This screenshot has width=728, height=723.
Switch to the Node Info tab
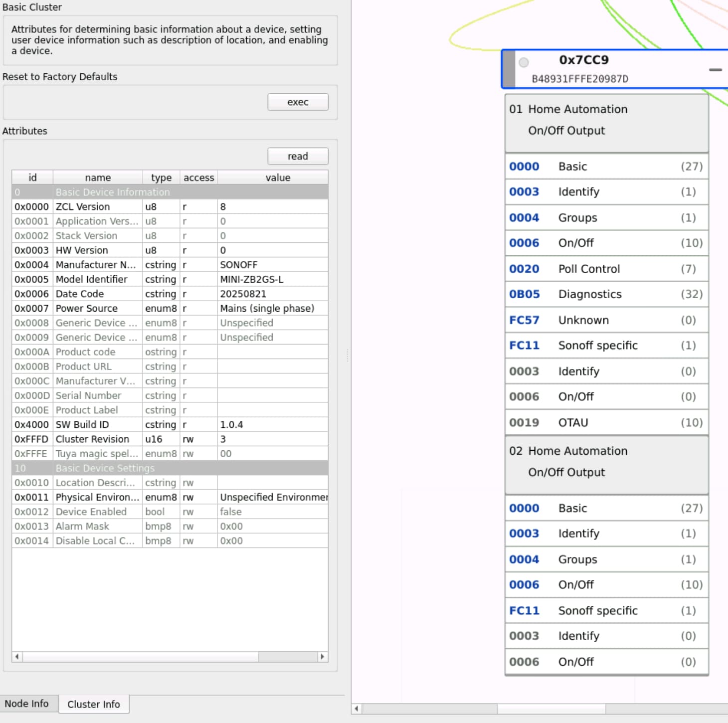coord(27,704)
